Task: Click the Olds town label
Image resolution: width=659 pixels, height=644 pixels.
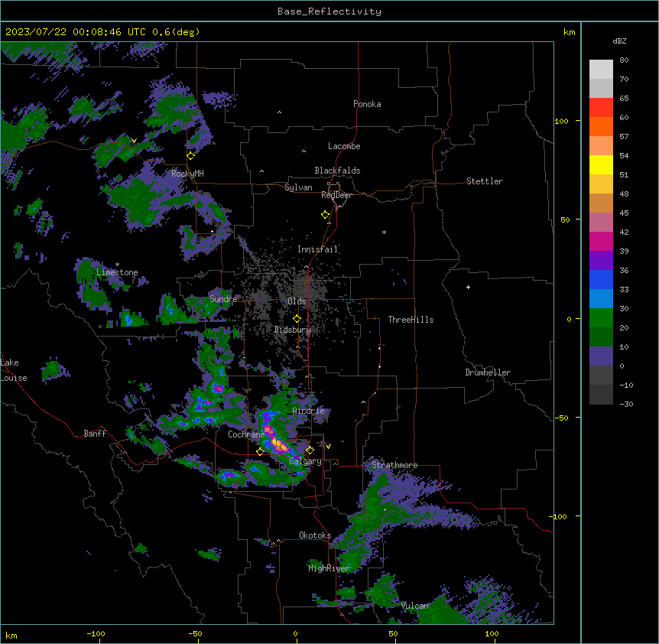Action: click(297, 301)
